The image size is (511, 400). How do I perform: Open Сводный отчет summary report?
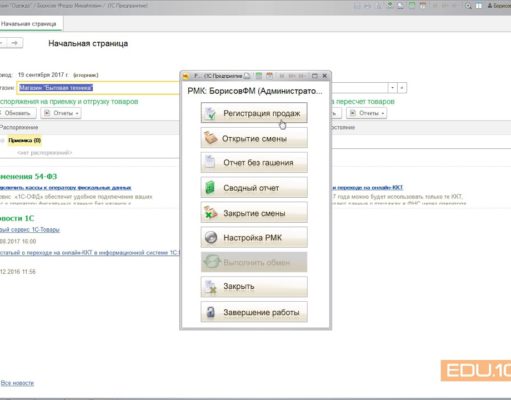click(254, 188)
